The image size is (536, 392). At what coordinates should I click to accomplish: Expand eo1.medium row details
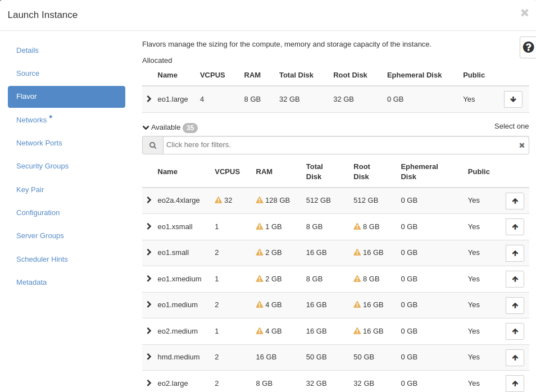pyautogui.click(x=149, y=304)
